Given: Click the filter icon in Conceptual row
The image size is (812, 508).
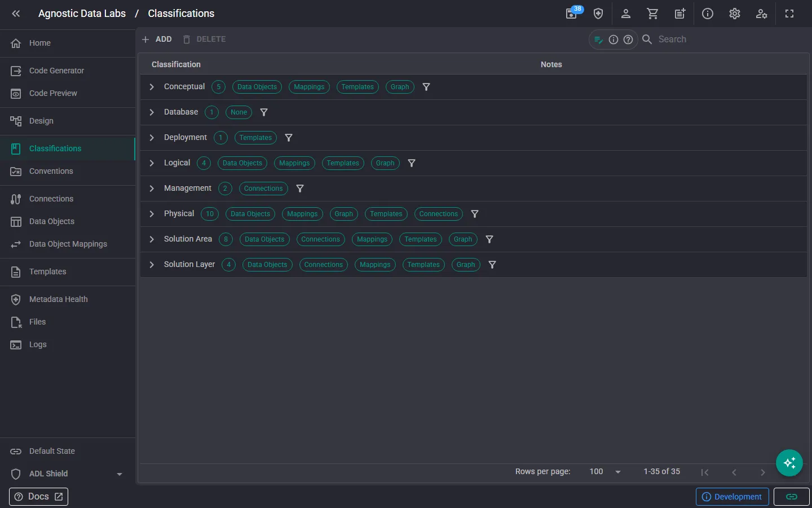Looking at the screenshot, I should 426,87.
